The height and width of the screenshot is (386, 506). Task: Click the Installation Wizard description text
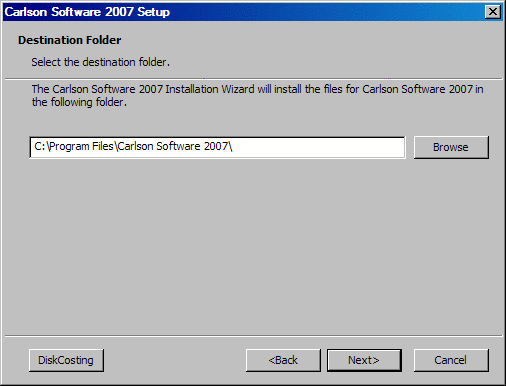(257, 95)
